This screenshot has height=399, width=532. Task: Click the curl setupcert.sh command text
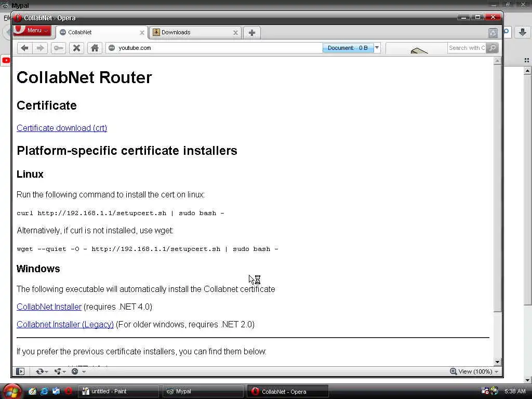tap(121, 213)
